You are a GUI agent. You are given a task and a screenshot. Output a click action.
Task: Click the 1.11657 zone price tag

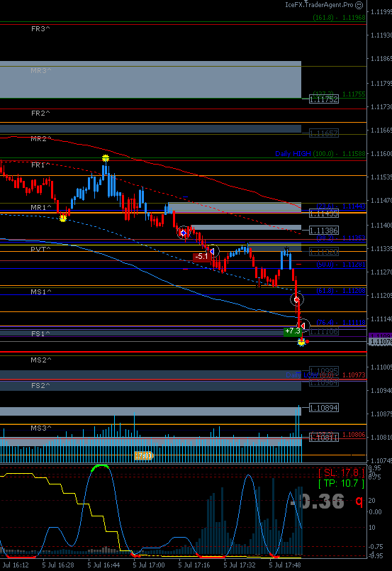click(x=324, y=133)
